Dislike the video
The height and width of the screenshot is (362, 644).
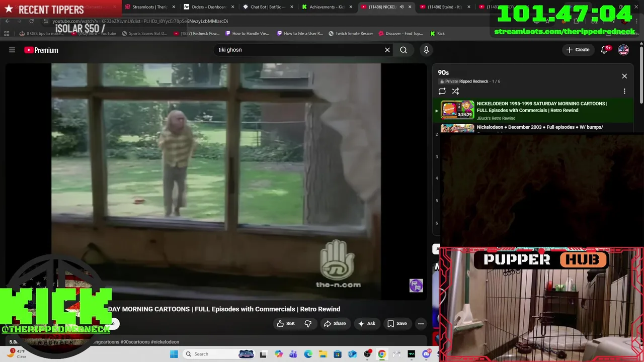pyautogui.click(x=308, y=323)
